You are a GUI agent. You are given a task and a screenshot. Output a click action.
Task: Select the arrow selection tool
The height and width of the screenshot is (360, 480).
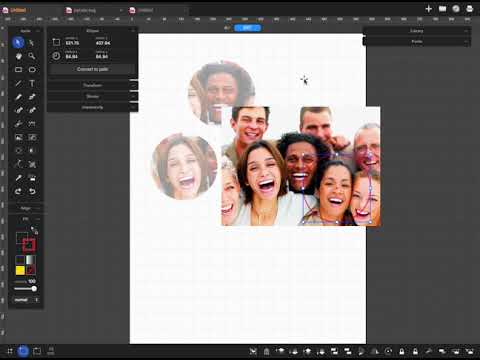pyautogui.click(x=18, y=43)
